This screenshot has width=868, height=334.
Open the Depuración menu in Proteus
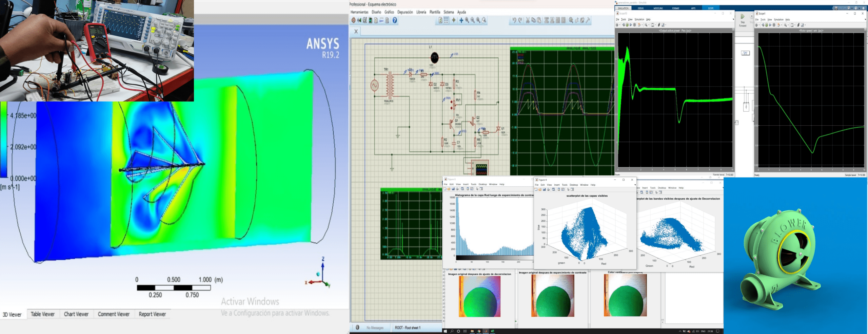tap(405, 12)
